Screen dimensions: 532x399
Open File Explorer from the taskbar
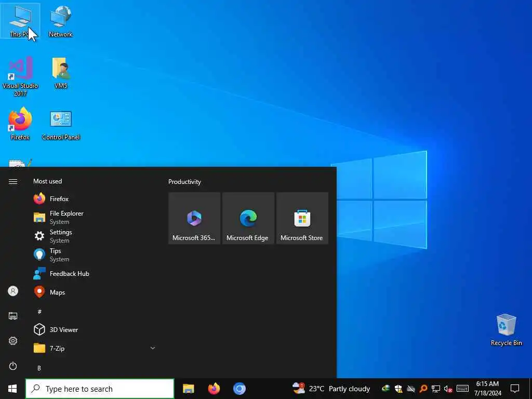pyautogui.click(x=188, y=389)
